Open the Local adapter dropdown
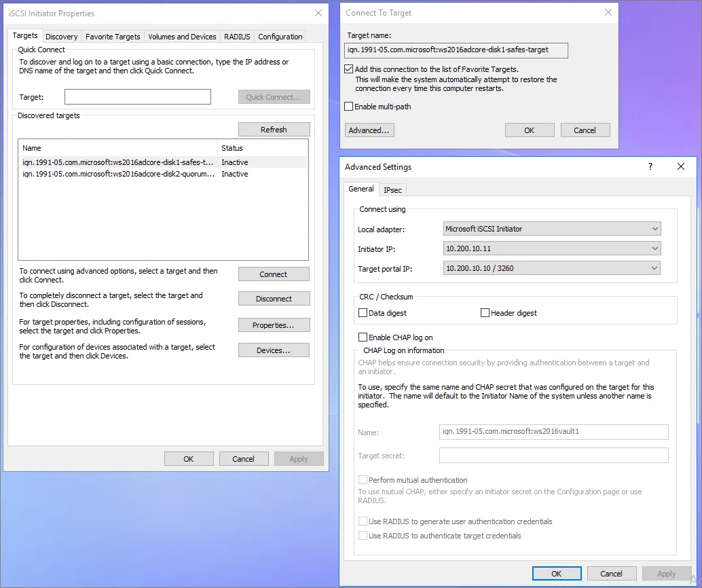The image size is (702, 588). (x=551, y=229)
